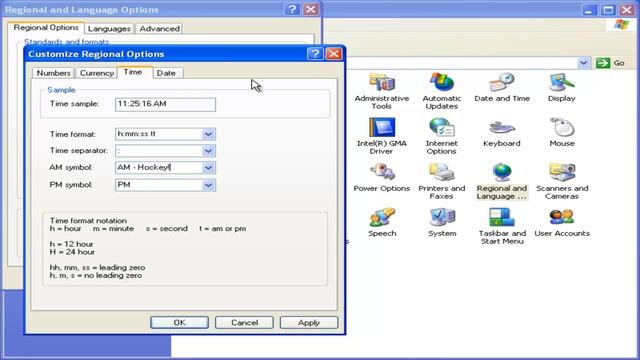
Task: Click in the PM symbol field
Action: point(159,185)
